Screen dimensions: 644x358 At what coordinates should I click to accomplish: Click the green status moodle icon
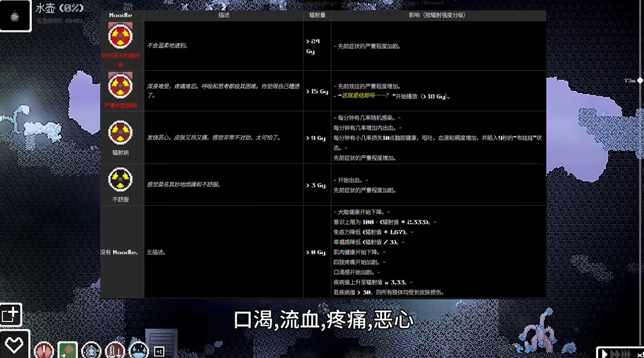coord(67,350)
